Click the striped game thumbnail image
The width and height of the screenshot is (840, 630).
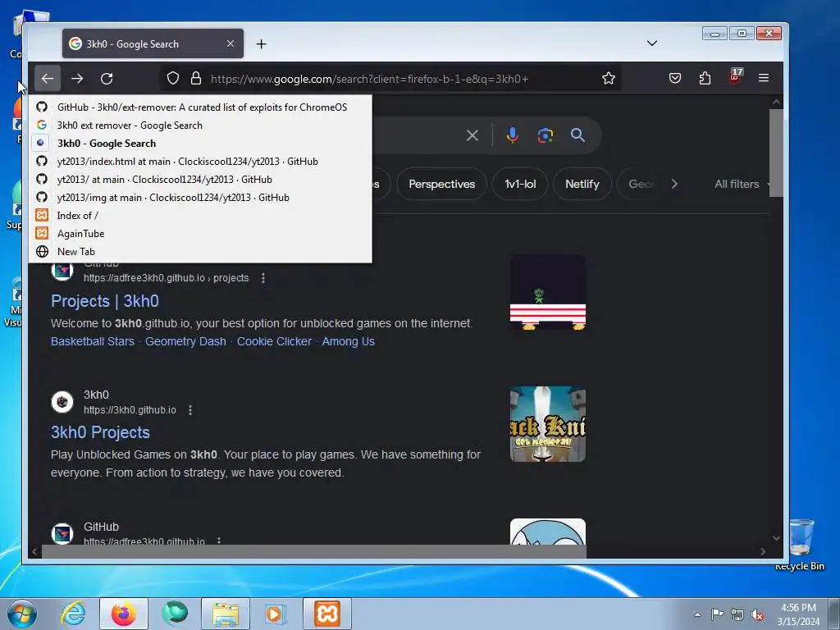pyautogui.click(x=547, y=293)
